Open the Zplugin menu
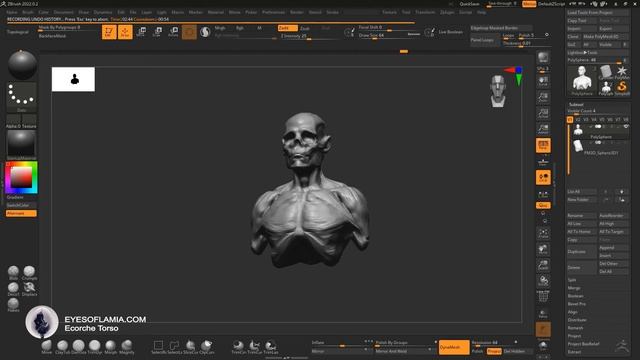Screen dimensions: 640x360 (x=447, y=12)
